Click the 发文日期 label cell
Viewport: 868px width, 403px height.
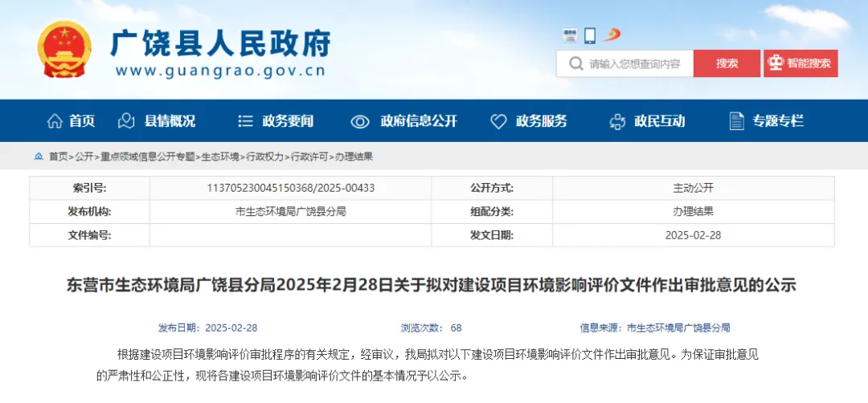pos(492,235)
